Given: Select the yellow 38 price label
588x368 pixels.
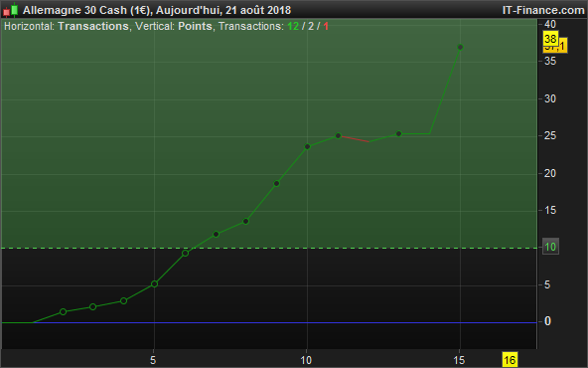Looking at the screenshot, I should click(550, 39).
